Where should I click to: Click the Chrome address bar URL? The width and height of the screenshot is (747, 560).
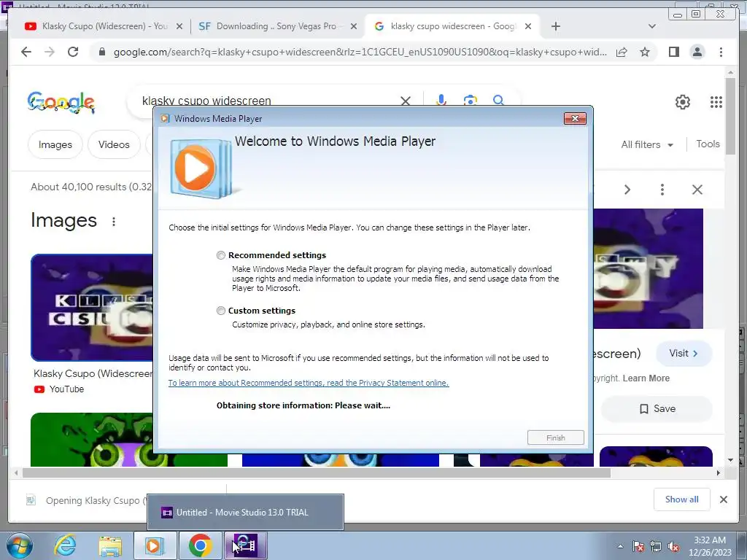pyautogui.click(x=360, y=52)
